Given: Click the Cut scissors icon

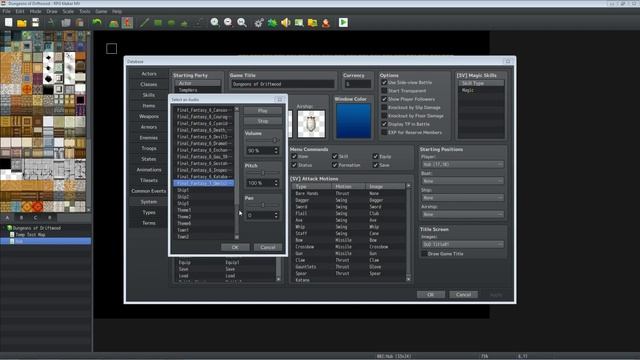Looking at the screenshot, I should pyautogui.click(x=51, y=22).
